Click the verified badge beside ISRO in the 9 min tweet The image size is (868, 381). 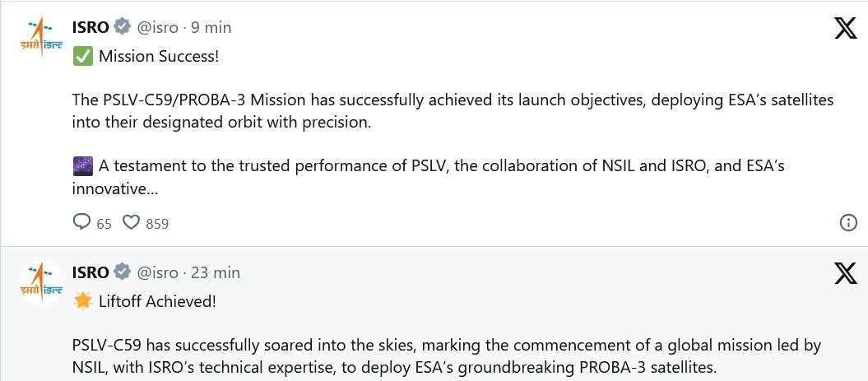pos(122,27)
